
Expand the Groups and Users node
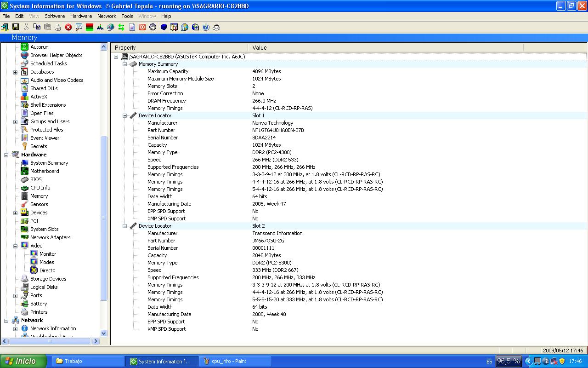coord(15,122)
